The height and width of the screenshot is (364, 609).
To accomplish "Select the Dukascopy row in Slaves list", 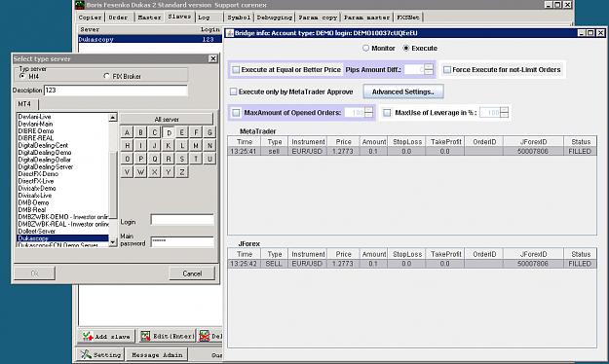I will 150,39.
